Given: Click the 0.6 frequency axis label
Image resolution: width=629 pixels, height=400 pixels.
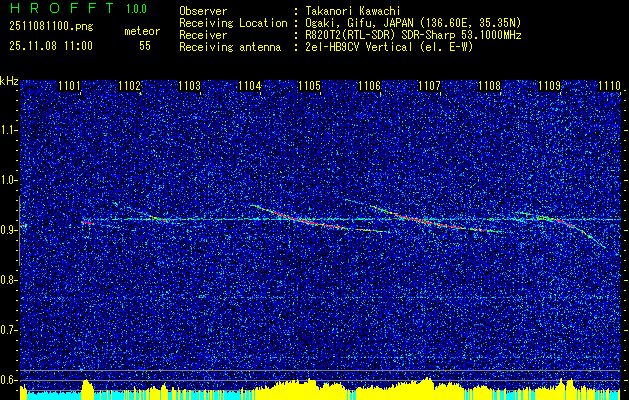Looking at the screenshot, I should (x=9, y=379).
